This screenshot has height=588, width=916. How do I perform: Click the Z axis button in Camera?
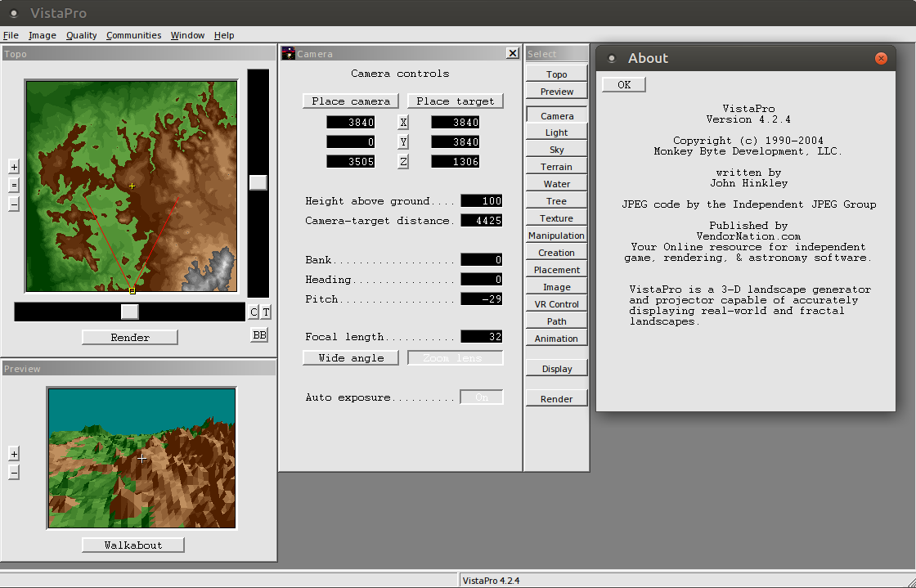point(403,161)
